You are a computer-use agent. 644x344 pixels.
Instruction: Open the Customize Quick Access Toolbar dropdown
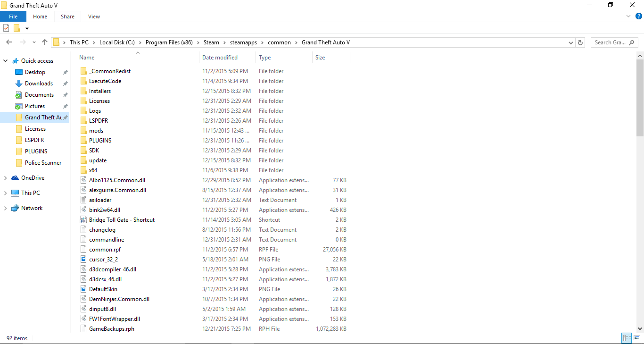[27, 28]
